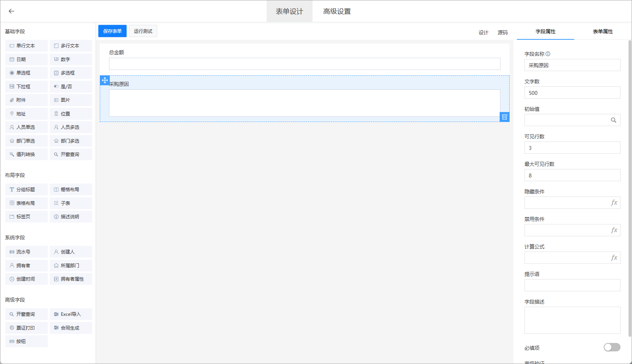Click the move handle on 采购原因 field
632x364 pixels.
tap(105, 80)
